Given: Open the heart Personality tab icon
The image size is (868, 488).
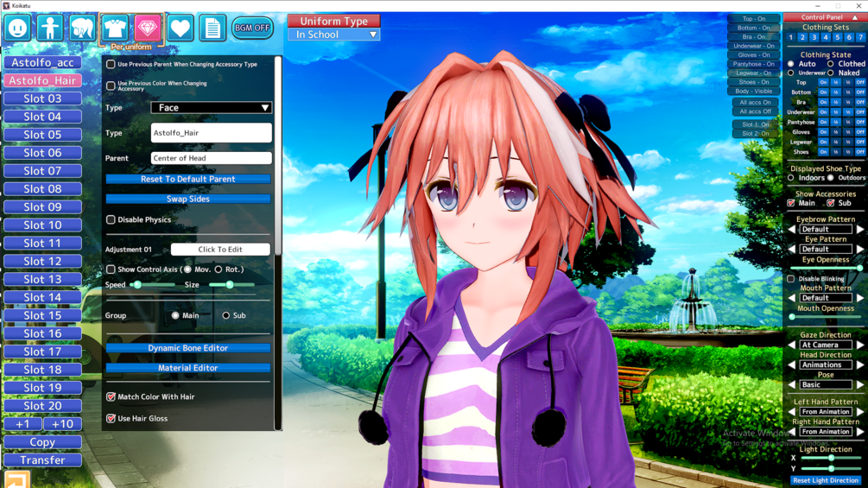Looking at the screenshot, I should [x=180, y=28].
